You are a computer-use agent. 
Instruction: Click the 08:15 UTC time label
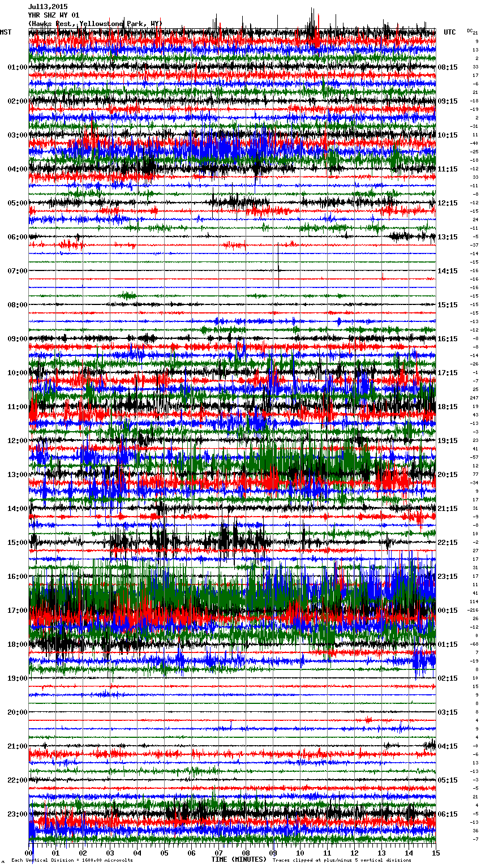(x=448, y=67)
